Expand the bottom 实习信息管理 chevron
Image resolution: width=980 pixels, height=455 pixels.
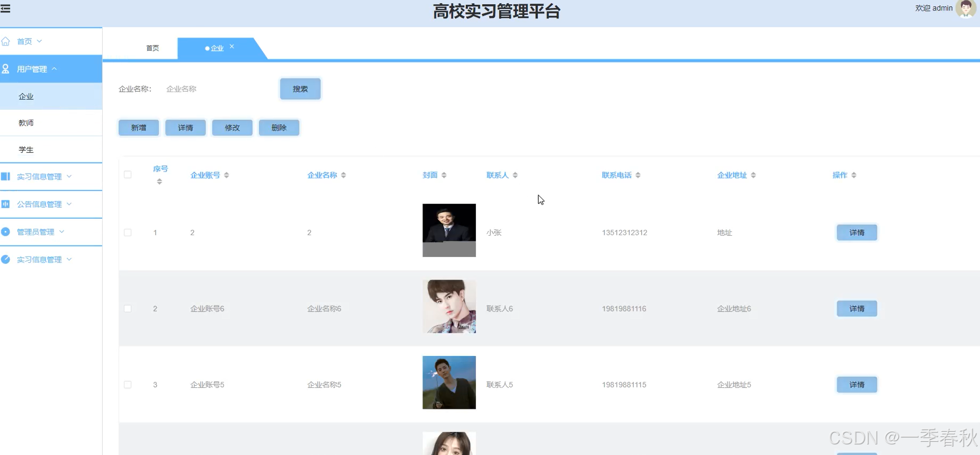pos(69,259)
